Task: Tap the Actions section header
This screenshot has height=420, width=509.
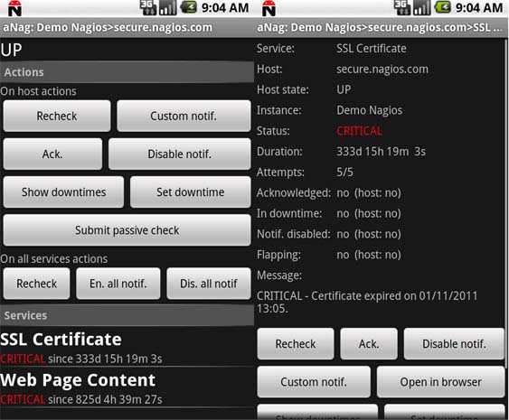Action: pyautogui.click(x=127, y=72)
